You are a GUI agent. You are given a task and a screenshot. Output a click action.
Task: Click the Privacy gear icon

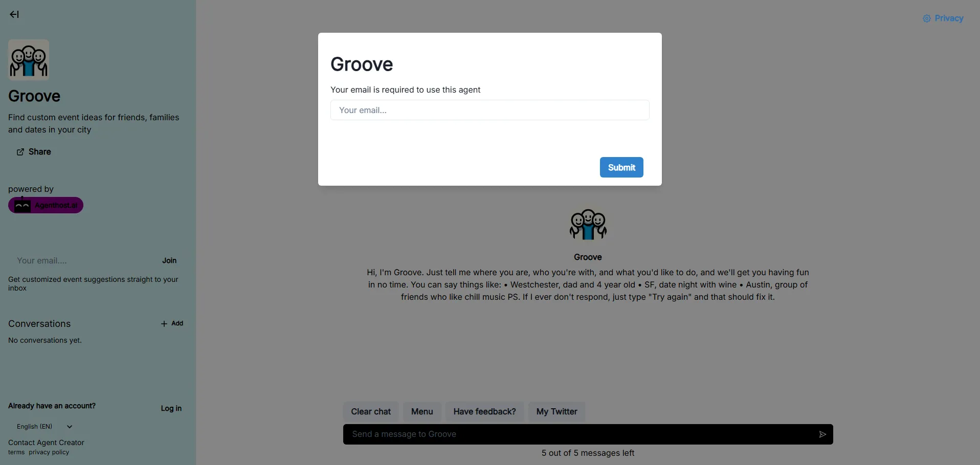926,18
